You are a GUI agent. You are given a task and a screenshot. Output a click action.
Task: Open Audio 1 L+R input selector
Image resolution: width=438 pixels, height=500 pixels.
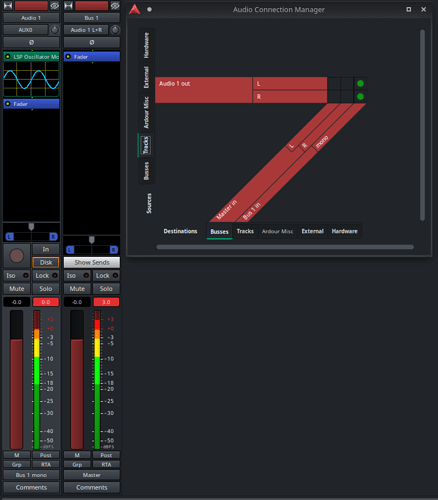coord(86,30)
